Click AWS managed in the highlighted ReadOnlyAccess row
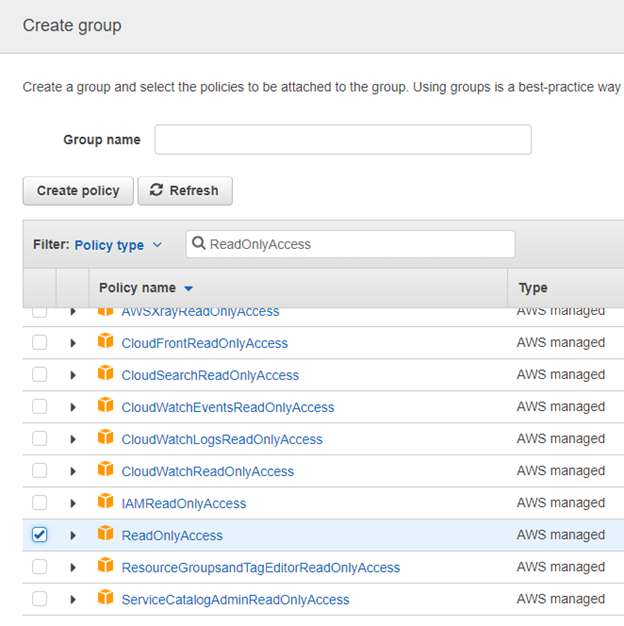The image size is (624, 626). 561,535
